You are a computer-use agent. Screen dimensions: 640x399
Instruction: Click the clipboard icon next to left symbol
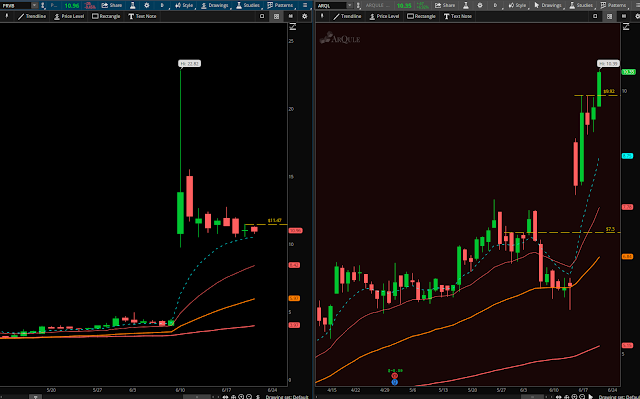click(x=43, y=5)
